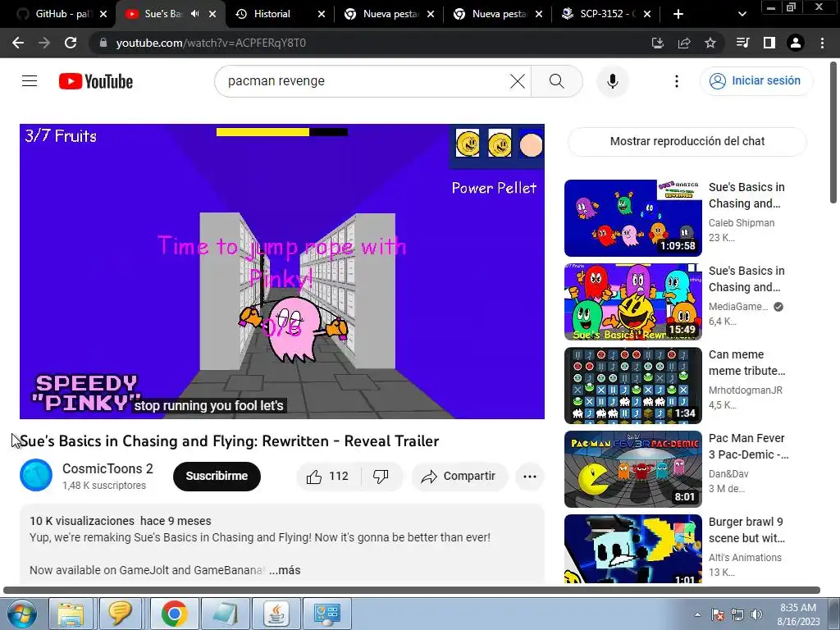
Task: Open the CosmicToons 2 channel name link
Action: pyautogui.click(x=107, y=468)
